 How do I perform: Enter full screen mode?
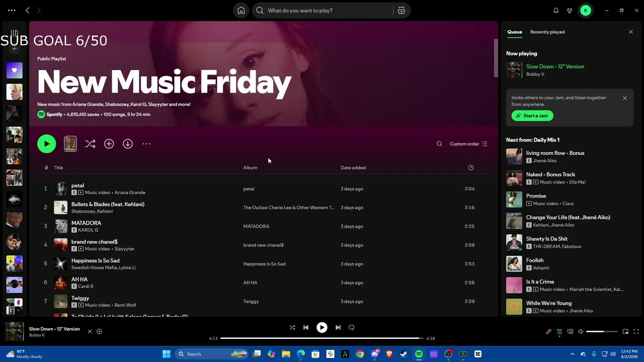636,332
